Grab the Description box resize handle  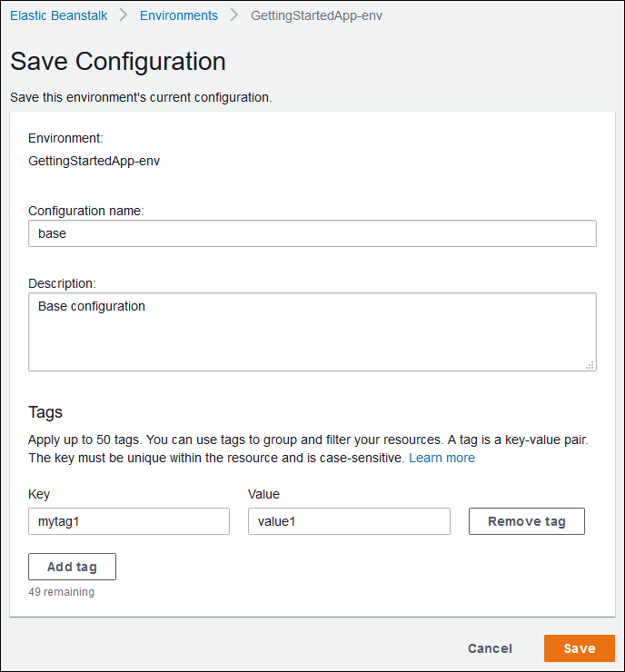click(590, 365)
